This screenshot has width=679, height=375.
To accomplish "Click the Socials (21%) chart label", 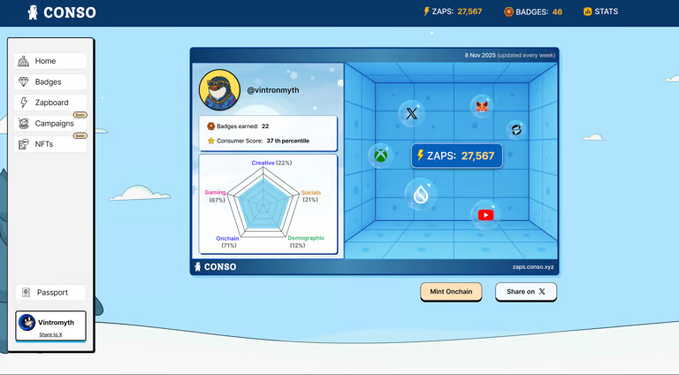I will pyautogui.click(x=311, y=196).
